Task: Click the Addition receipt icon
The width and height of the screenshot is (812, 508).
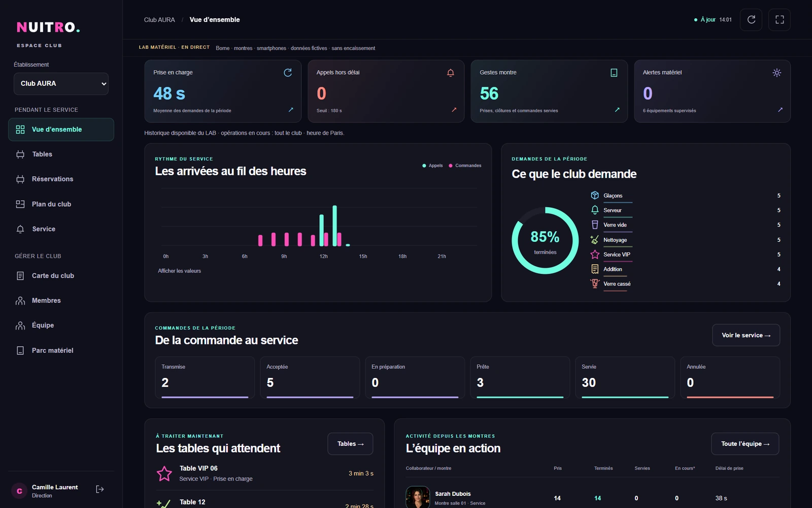Action: 595,269
